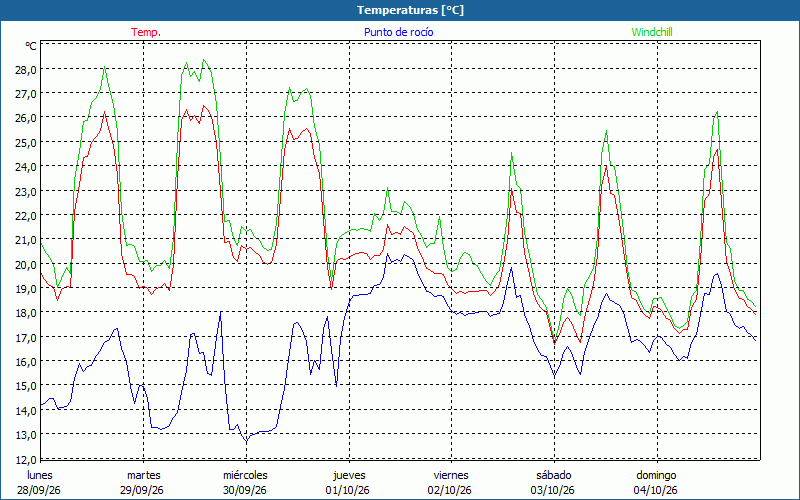Select the martes 29/09/26 date label
The image size is (800, 500).
tap(143, 483)
